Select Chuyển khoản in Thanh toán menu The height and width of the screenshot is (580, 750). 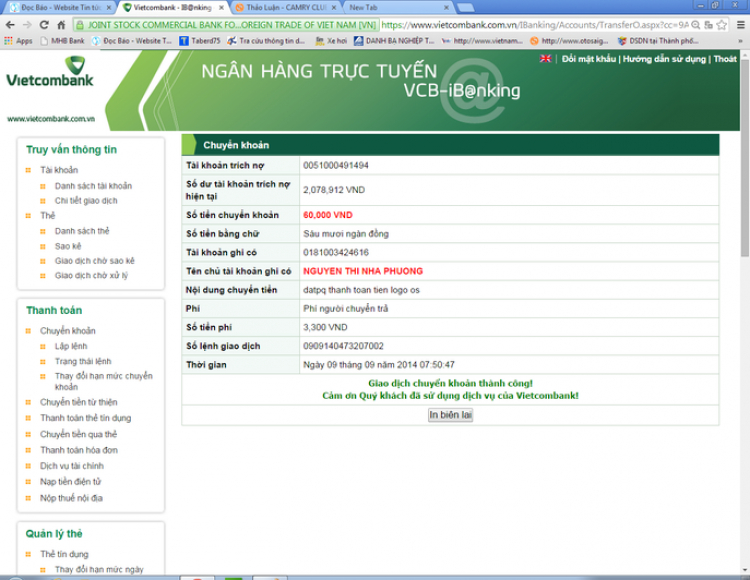tap(67, 331)
